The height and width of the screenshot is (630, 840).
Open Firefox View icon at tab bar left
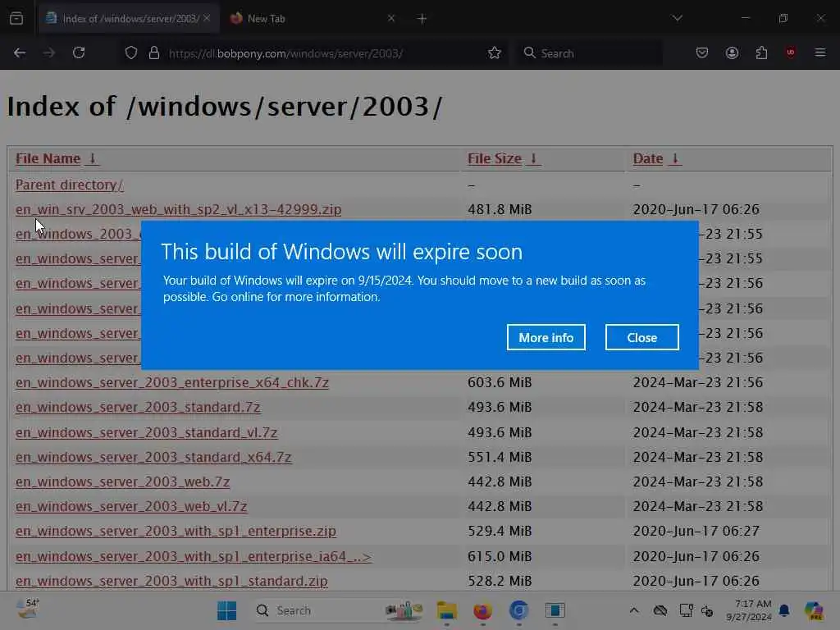click(16, 19)
